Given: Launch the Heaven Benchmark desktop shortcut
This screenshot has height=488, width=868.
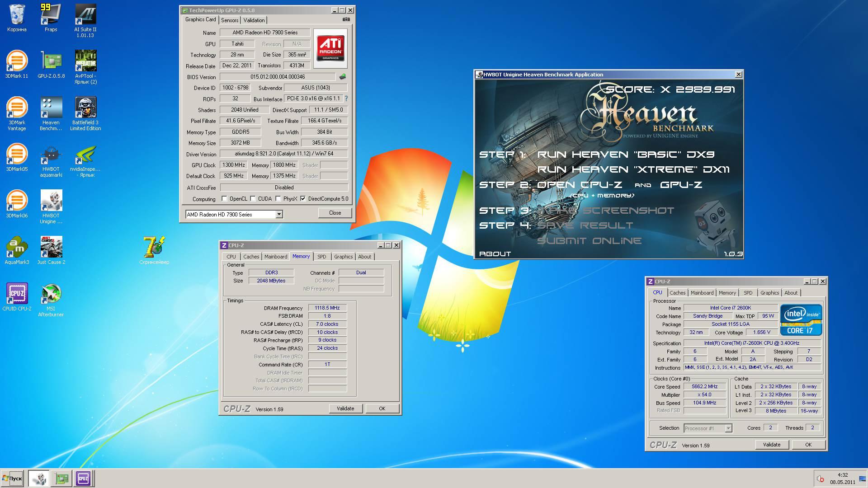Looking at the screenshot, I should [51, 114].
